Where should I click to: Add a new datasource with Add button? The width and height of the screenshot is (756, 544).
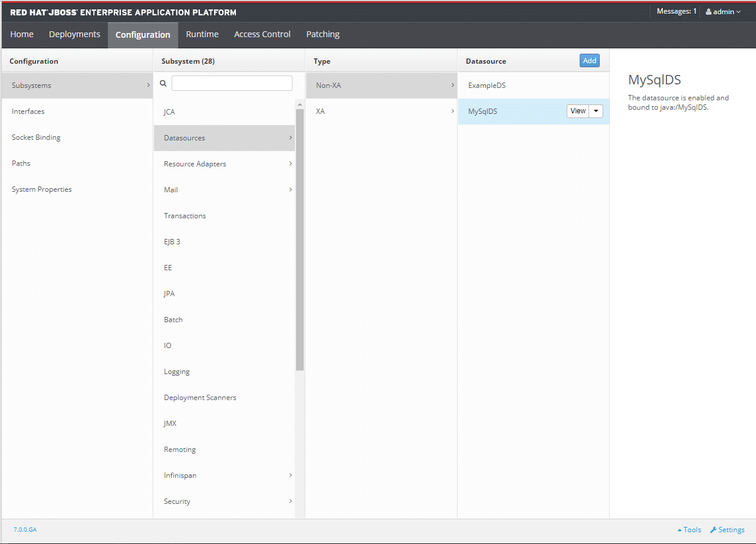(590, 61)
